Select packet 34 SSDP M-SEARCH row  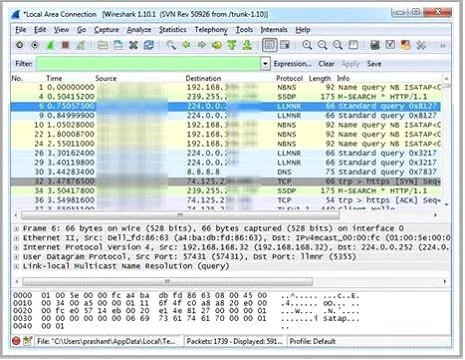point(226,191)
